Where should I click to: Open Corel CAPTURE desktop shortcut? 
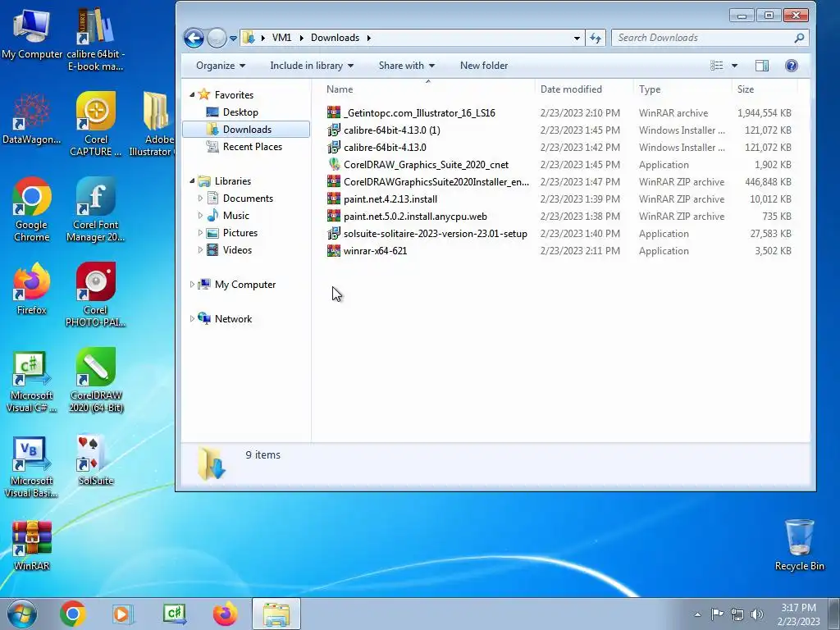click(x=95, y=123)
